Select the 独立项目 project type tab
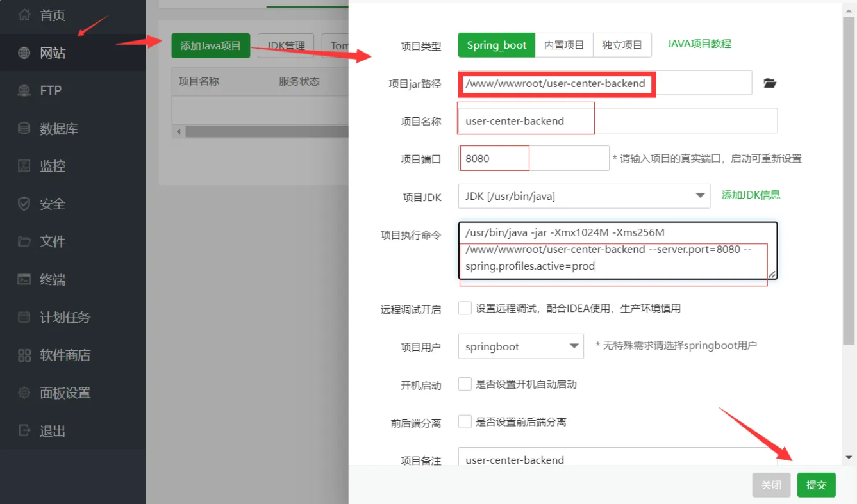 [622, 45]
